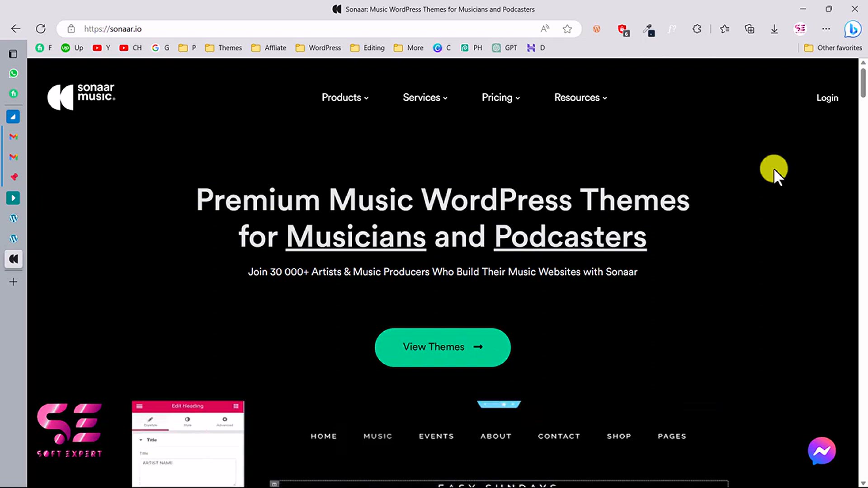
Task: Expand the Pricing menu
Action: click(x=500, y=98)
